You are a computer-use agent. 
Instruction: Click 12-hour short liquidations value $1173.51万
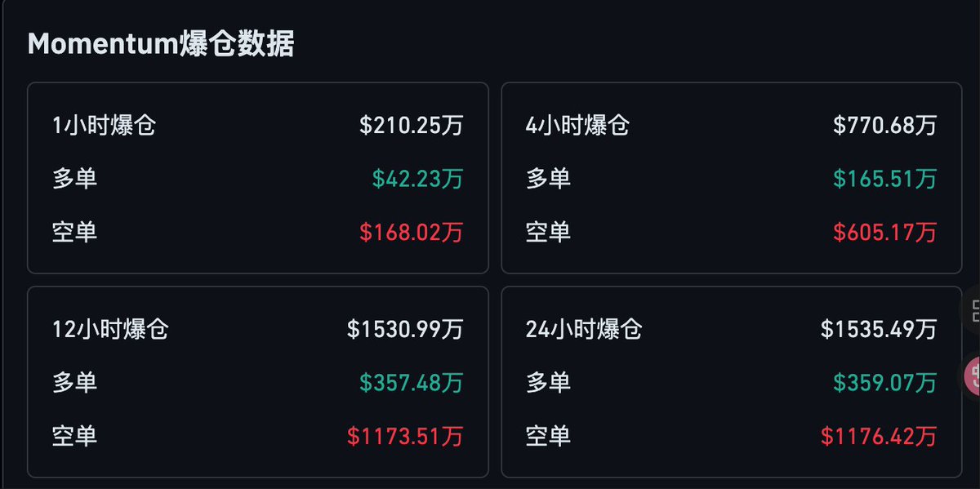click(x=404, y=435)
